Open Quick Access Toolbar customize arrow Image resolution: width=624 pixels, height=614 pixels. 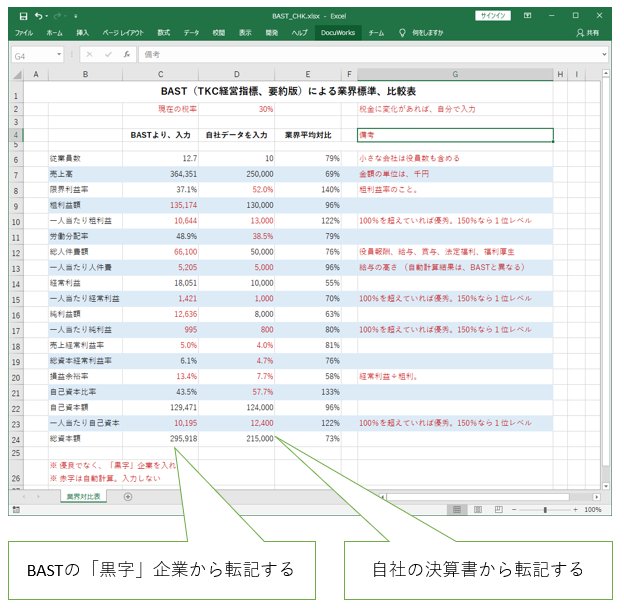coord(76,16)
